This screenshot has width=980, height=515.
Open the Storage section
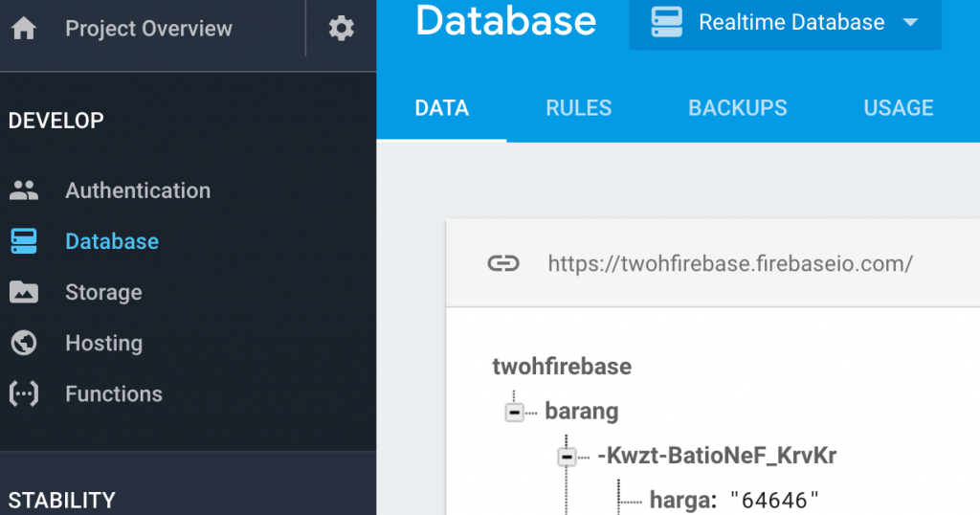[x=103, y=293]
